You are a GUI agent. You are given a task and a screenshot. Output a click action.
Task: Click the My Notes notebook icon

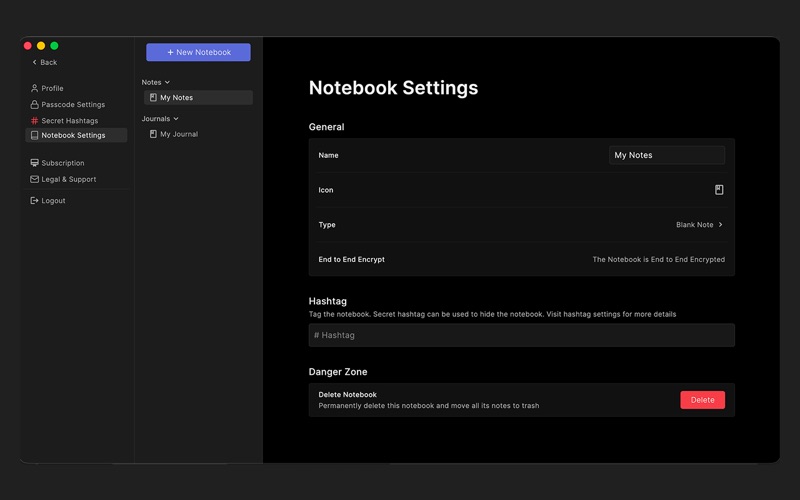pos(153,97)
